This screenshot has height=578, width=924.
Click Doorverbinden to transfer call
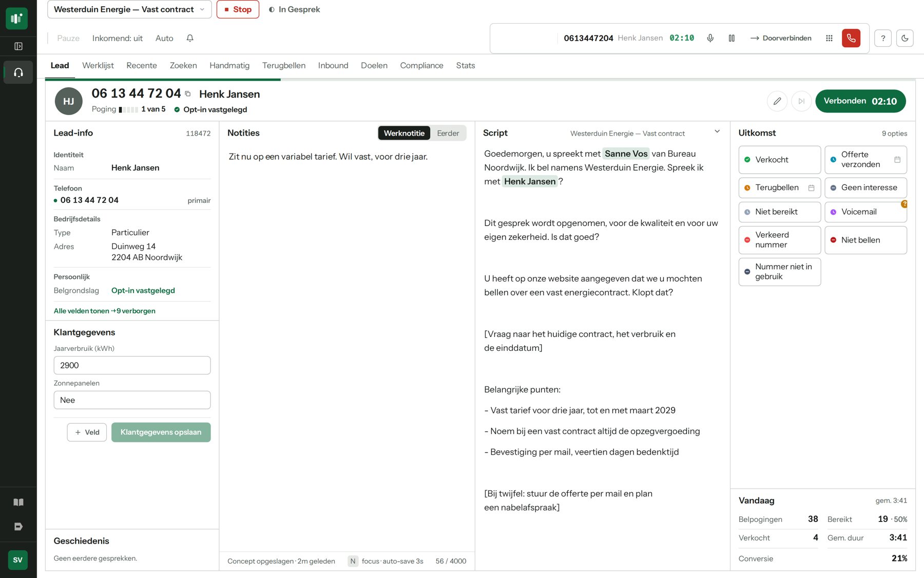coord(781,38)
